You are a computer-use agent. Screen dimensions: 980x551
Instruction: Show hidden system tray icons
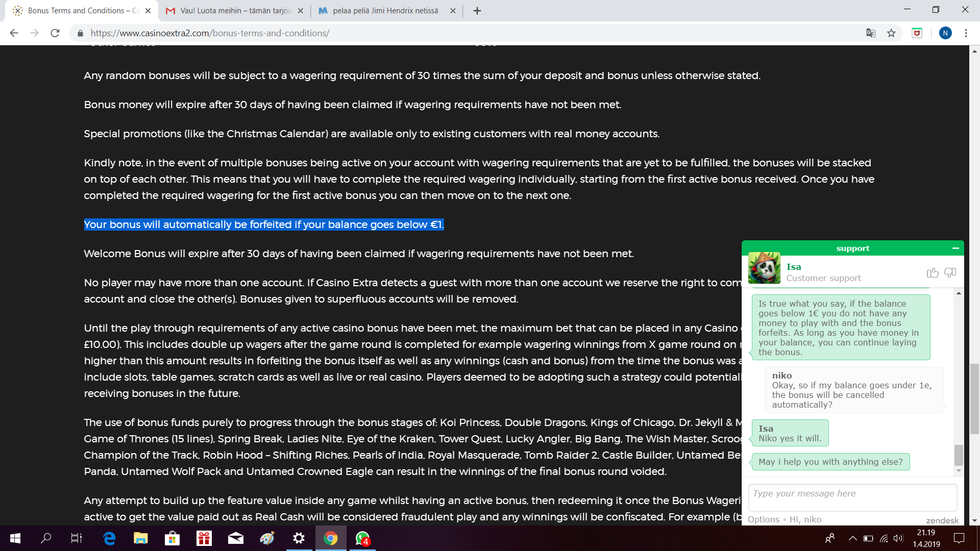852,538
